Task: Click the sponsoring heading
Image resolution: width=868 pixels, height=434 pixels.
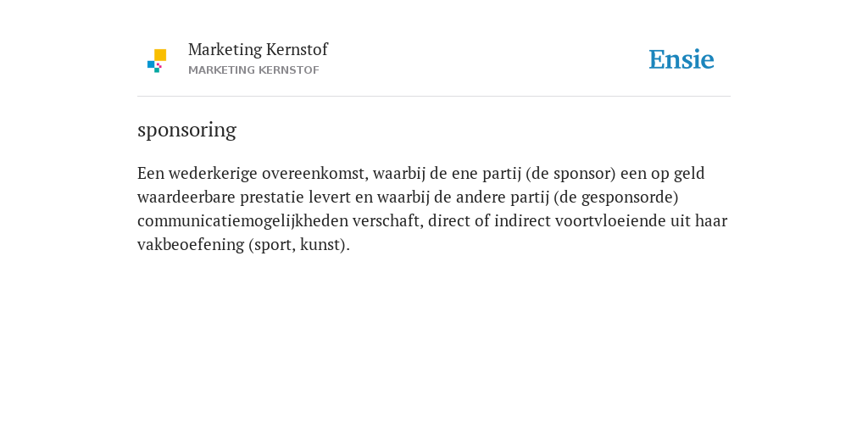Action: 186,130
